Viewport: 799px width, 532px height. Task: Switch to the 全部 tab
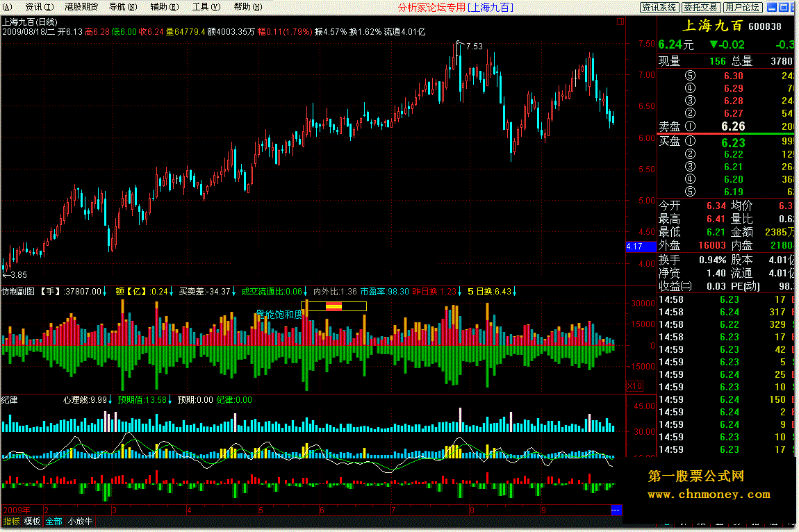[53, 522]
